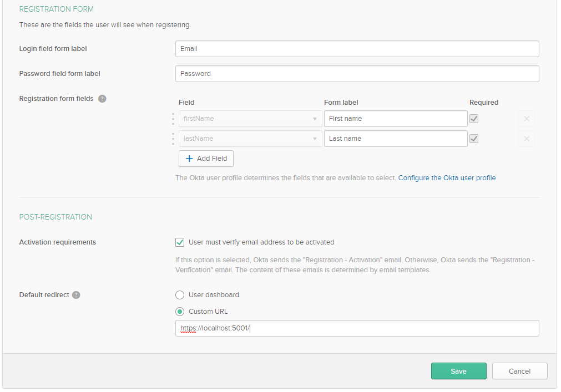Image resolution: width=561 pixels, height=392 pixels.
Task: Uncheck User must verify email address
Action: pyautogui.click(x=180, y=242)
